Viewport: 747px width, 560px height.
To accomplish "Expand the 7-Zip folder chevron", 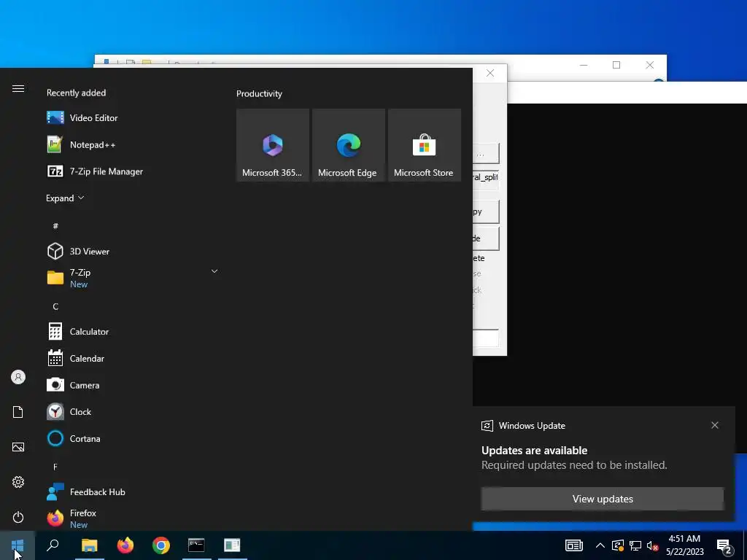I will pos(214,271).
